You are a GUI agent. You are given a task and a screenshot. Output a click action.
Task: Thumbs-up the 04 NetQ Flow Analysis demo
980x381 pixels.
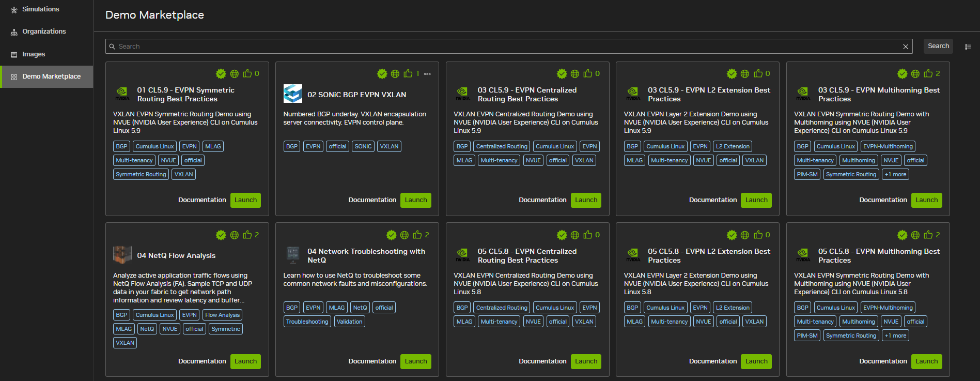[247, 235]
